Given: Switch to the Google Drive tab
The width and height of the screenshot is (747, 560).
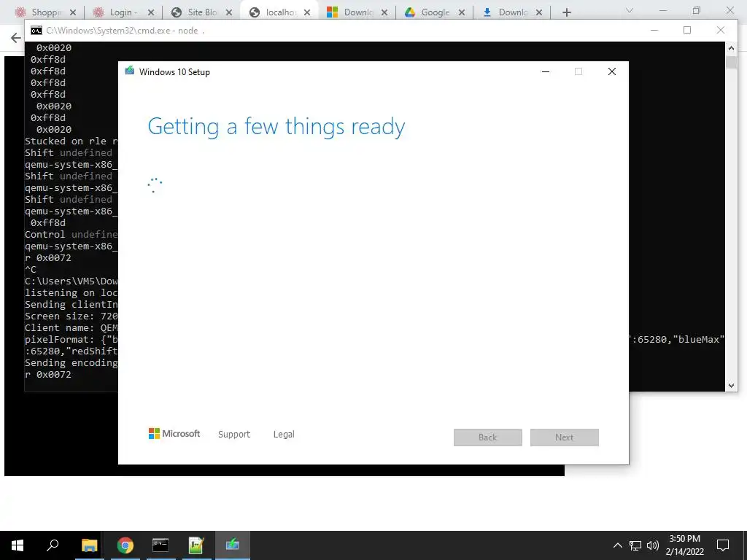Looking at the screenshot, I should [435, 12].
